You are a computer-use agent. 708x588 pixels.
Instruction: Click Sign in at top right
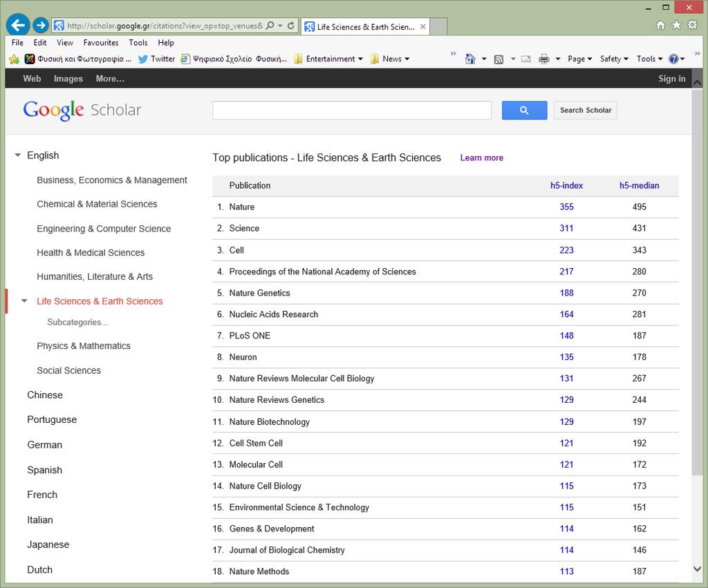671,79
